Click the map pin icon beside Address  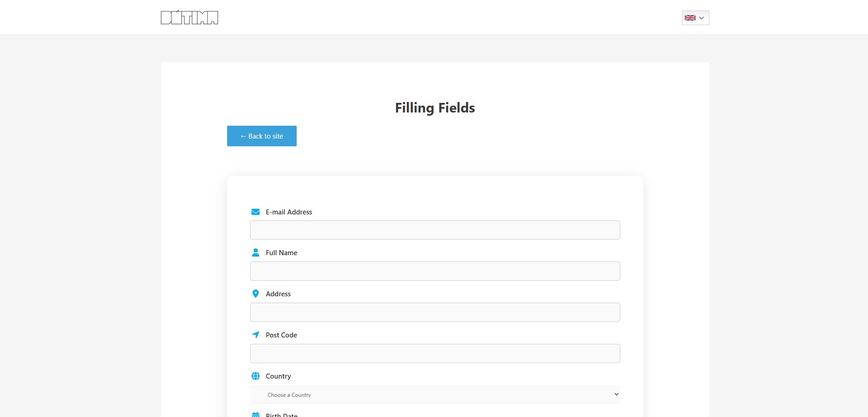click(x=256, y=294)
